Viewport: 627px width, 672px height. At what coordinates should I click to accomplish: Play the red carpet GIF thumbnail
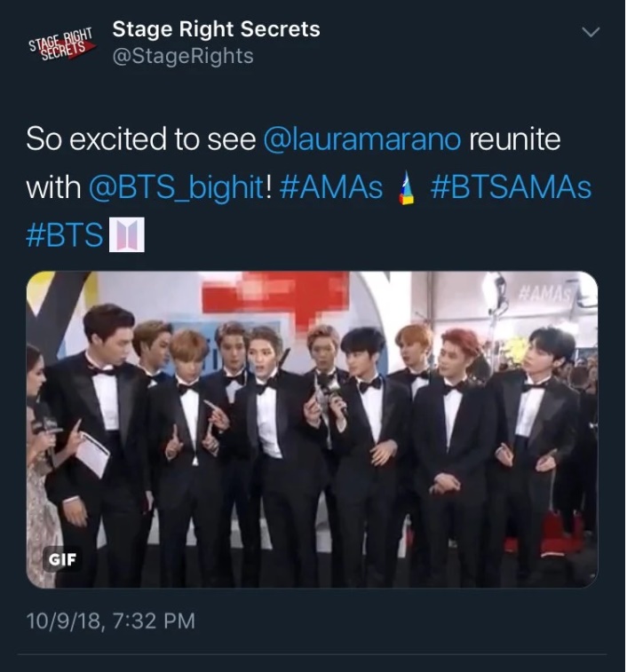(x=312, y=429)
